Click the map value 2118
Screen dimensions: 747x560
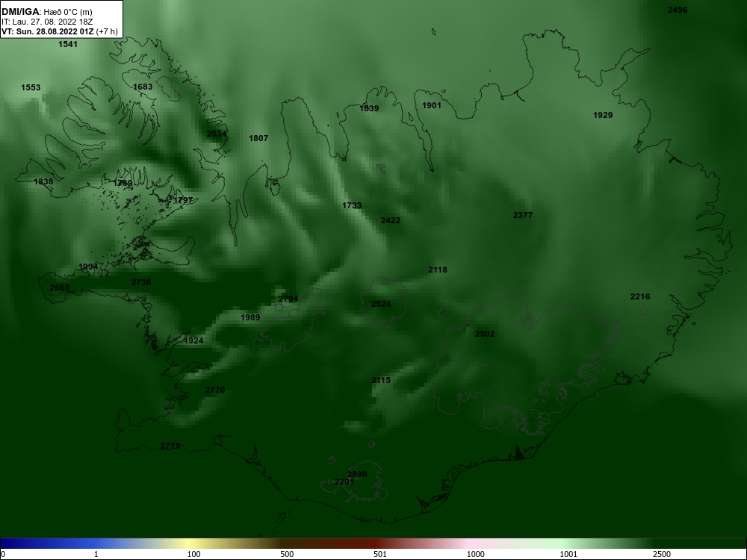tap(438, 270)
